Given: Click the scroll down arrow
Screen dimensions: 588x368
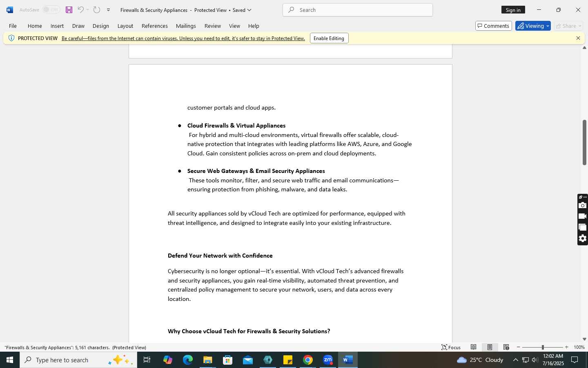Looking at the screenshot, I should [584, 339].
